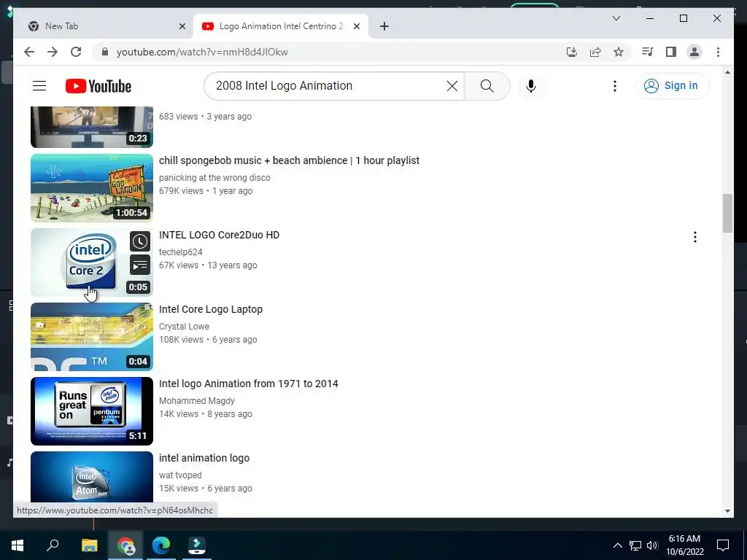Visit channel Mohammed Magdy
Image resolution: width=747 pixels, height=560 pixels.
tap(197, 400)
